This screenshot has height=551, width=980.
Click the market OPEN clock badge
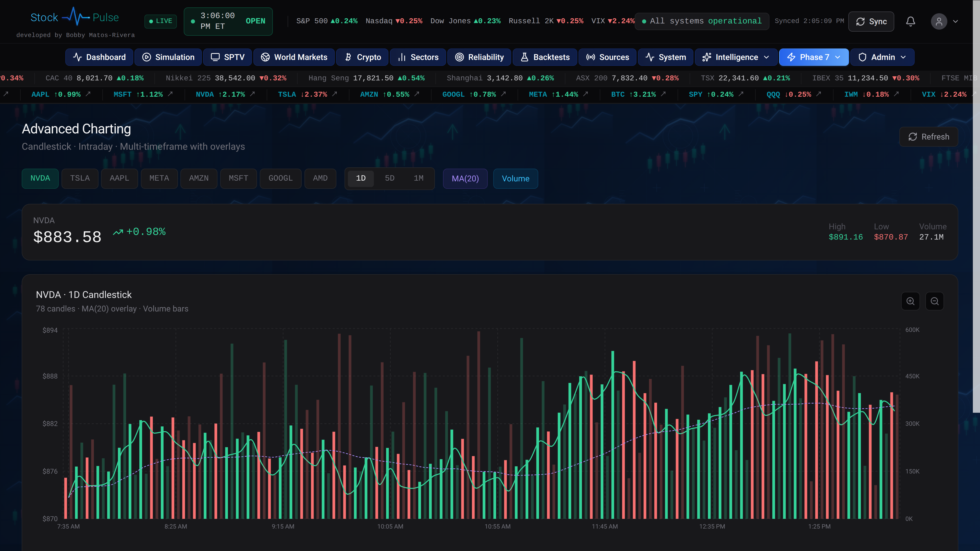coord(228,21)
